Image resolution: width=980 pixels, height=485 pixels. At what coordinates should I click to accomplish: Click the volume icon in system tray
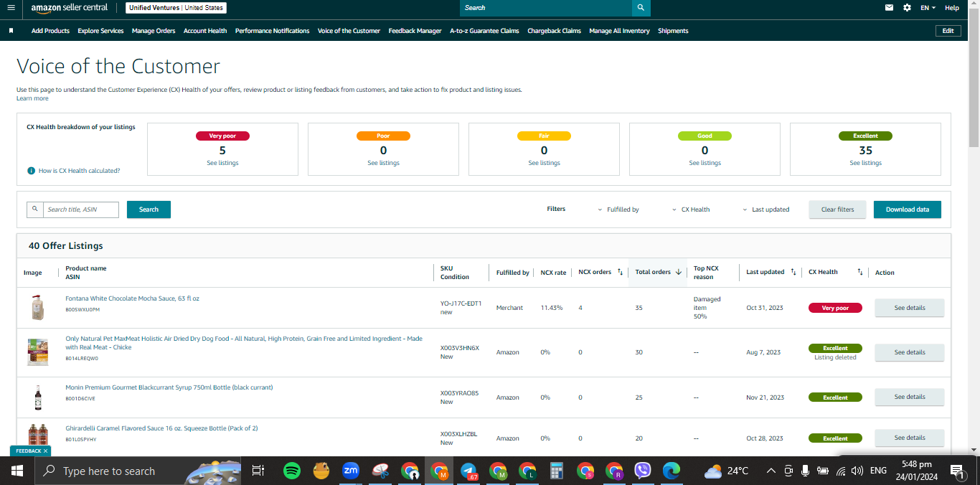(857, 471)
